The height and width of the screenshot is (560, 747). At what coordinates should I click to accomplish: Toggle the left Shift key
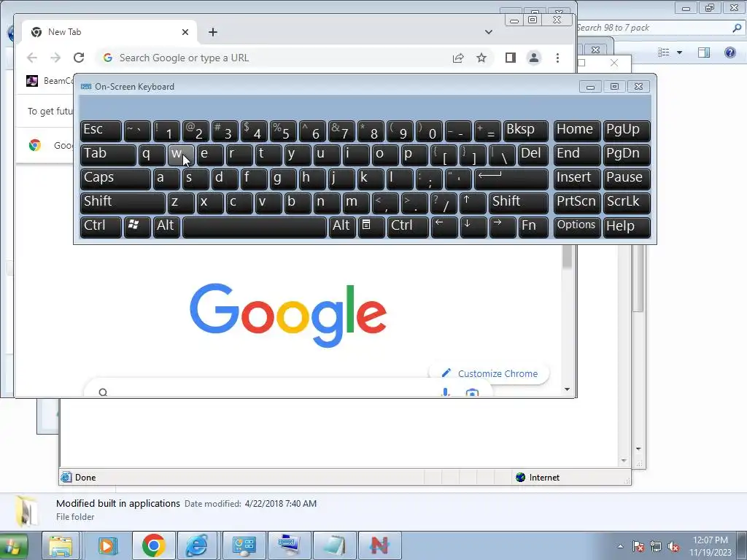pyautogui.click(x=123, y=203)
